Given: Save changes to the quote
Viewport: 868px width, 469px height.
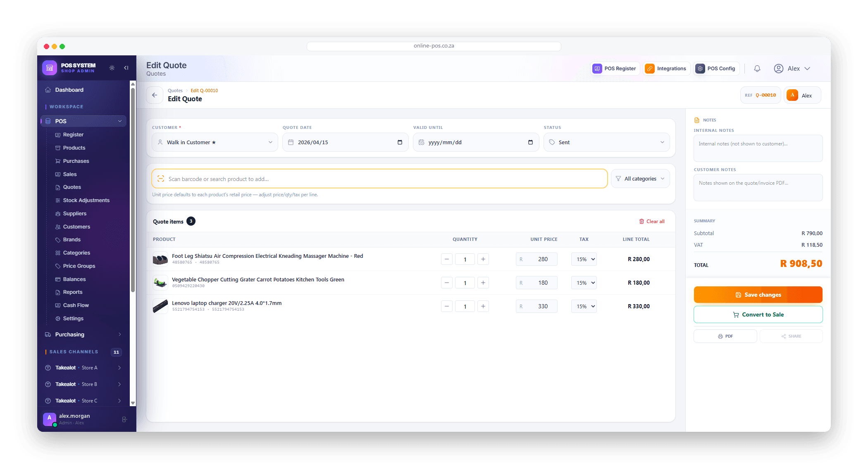Looking at the screenshot, I should click(758, 295).
